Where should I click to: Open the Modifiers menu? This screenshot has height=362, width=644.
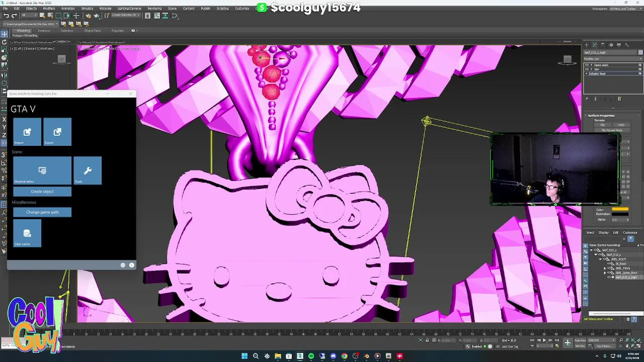[49, 9]
